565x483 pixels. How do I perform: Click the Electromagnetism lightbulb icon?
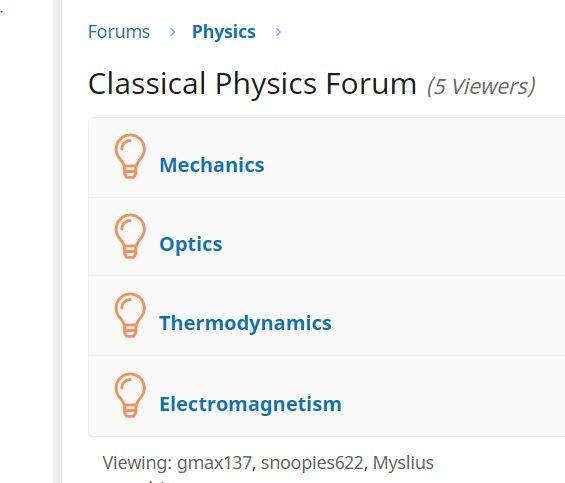click(130, 395)
